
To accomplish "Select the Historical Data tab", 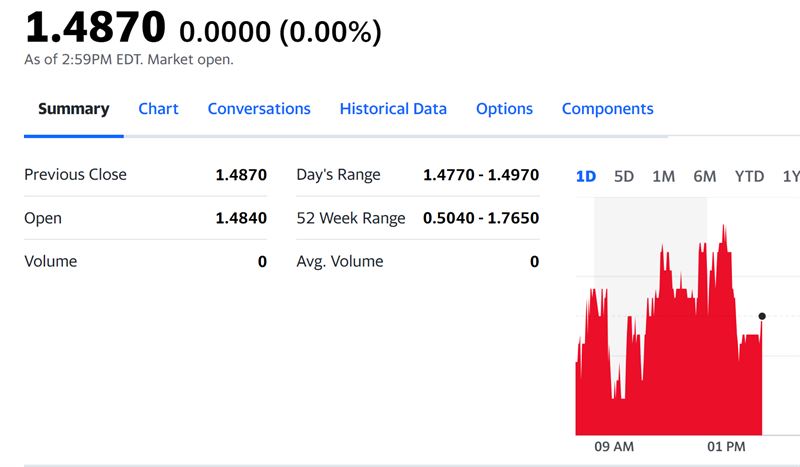I will click(x=393, y=109).
